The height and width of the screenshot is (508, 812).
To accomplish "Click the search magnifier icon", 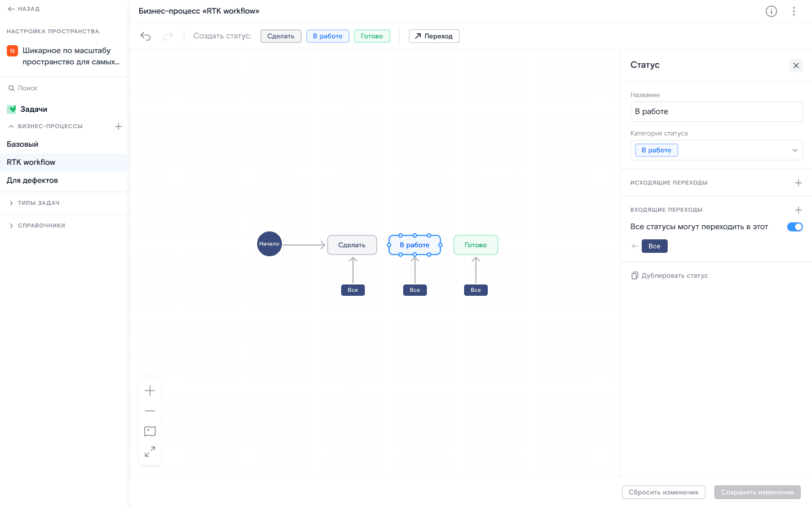I will click(x=11, y=88).
